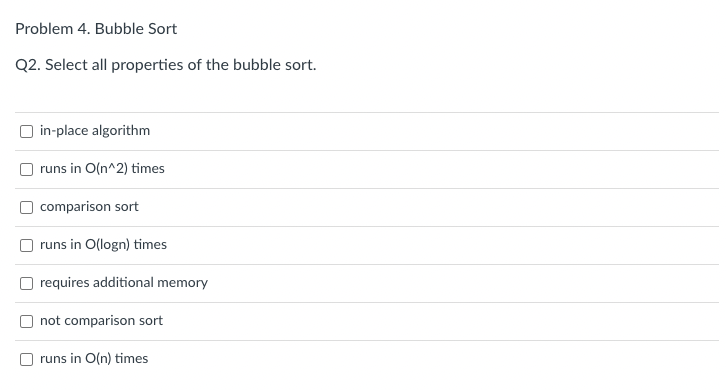Check the runs in O(n) times box
Image resolution: width=726 pixels, height=390 pixels.
pyautogui.click(x=26, y=359)
